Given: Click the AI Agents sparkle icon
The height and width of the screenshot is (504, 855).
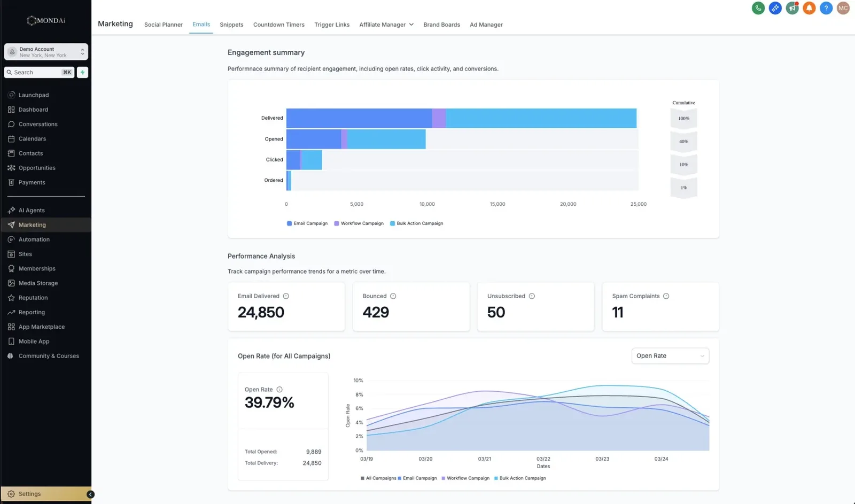Looking at the screenshot, I should pyautogui.click(x=11, y=210).
